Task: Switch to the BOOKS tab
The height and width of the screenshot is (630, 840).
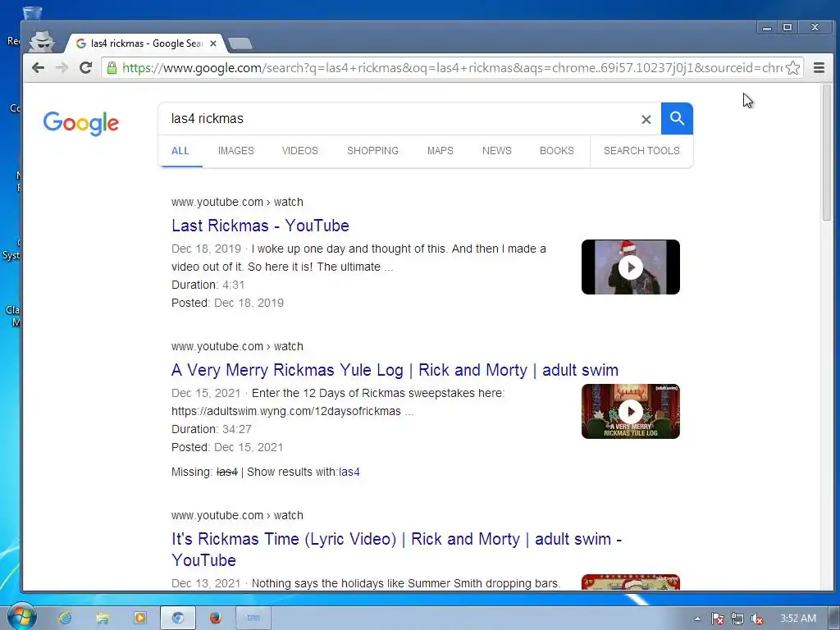Action: [557, 151]
